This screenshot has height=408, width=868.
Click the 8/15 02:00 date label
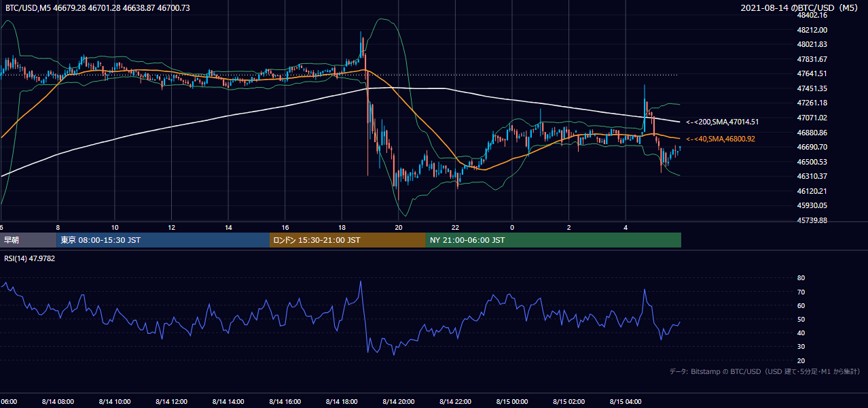569,402
